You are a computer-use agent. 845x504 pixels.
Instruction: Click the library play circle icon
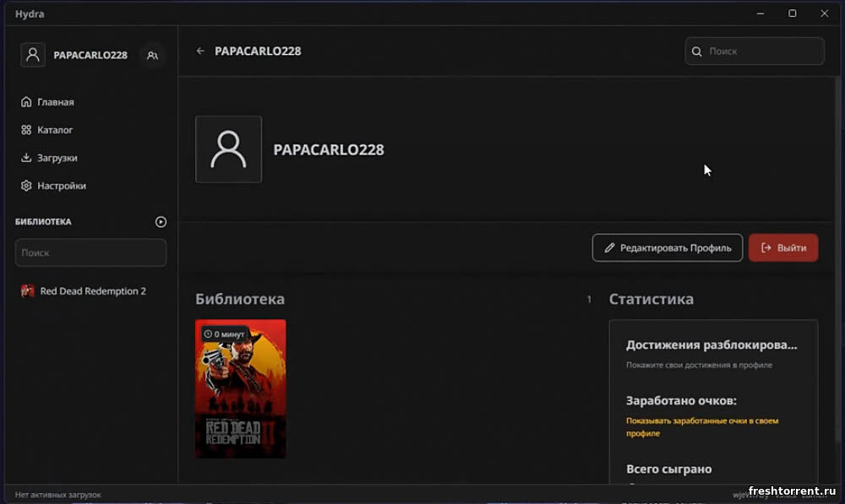pos(161,222)
